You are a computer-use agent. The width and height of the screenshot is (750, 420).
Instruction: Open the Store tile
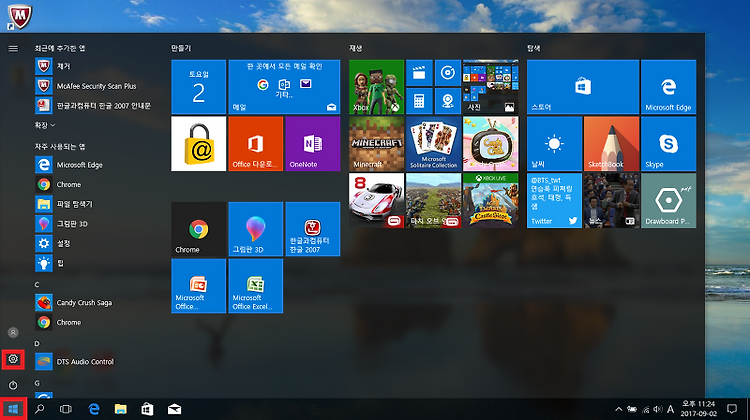pos(583,87)
